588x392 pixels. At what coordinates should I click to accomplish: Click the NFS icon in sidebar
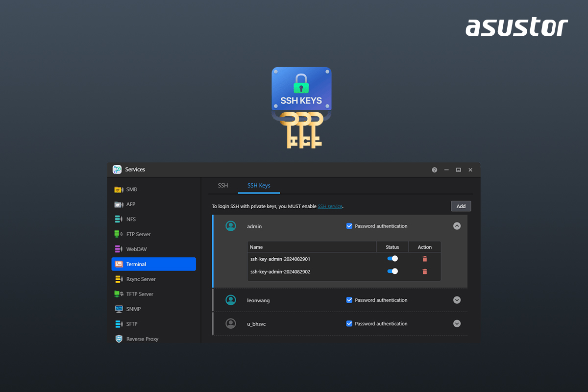(119, 220)
